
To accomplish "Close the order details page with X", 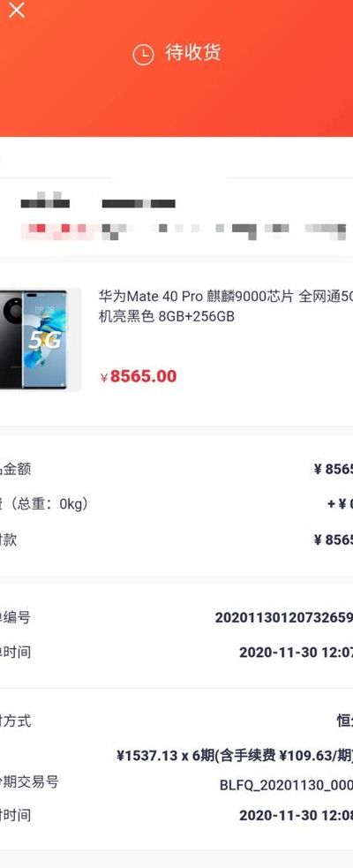I will tap(16, 9).
